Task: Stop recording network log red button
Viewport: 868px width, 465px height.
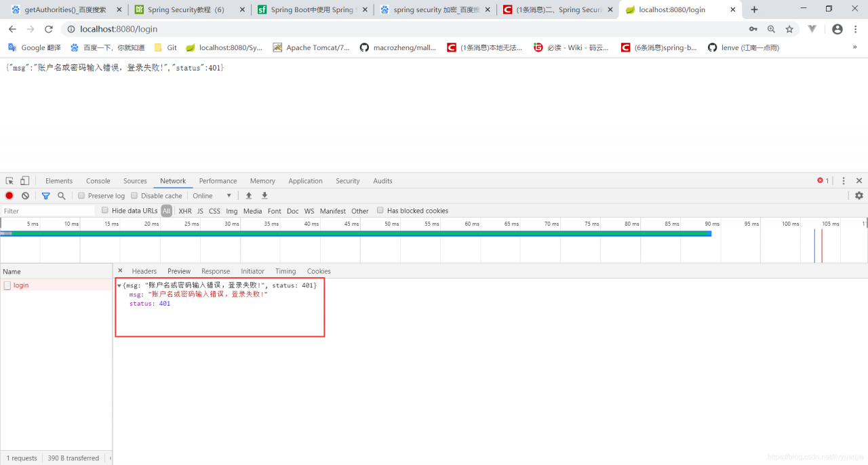Action: pos(9,196)
